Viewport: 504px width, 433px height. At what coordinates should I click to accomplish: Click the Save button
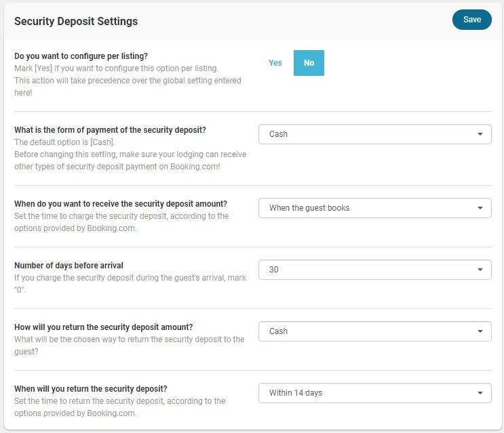471,20
